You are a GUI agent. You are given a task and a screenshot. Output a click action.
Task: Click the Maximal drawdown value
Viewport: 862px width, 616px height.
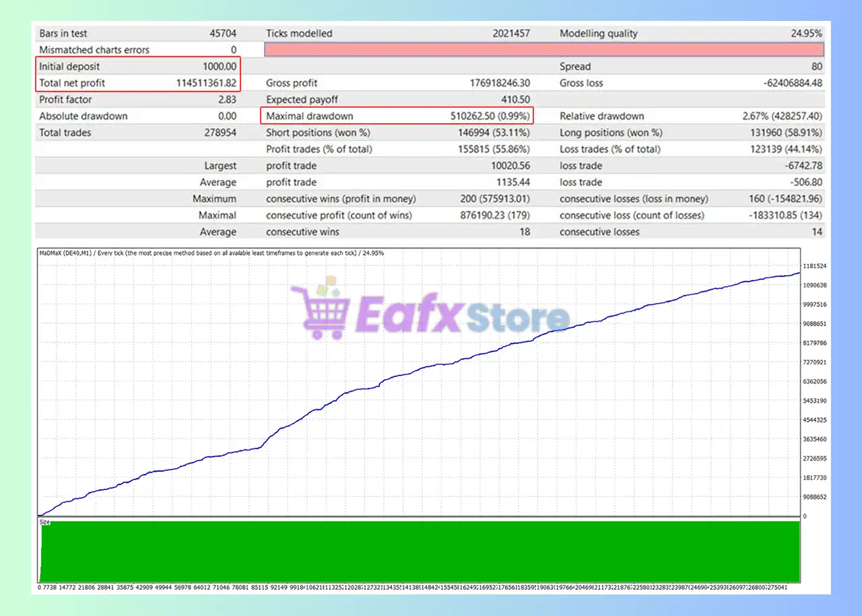(x=490, y=116)
